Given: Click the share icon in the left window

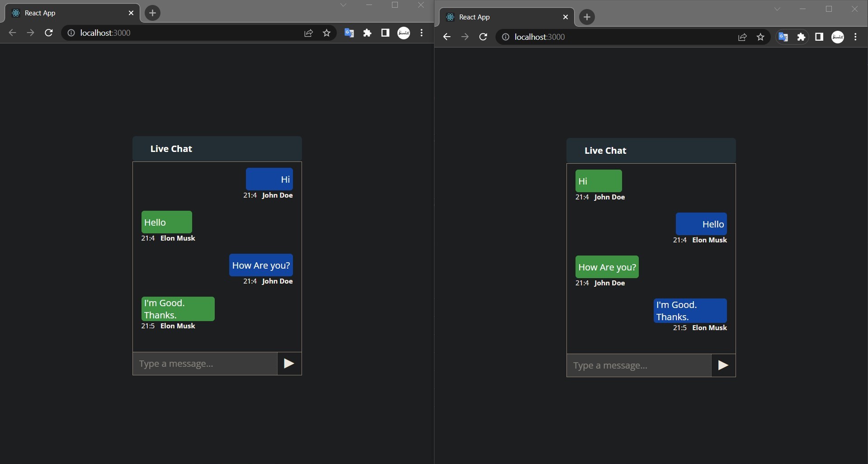Looking at the screenshot, I should tap(308, 33).
